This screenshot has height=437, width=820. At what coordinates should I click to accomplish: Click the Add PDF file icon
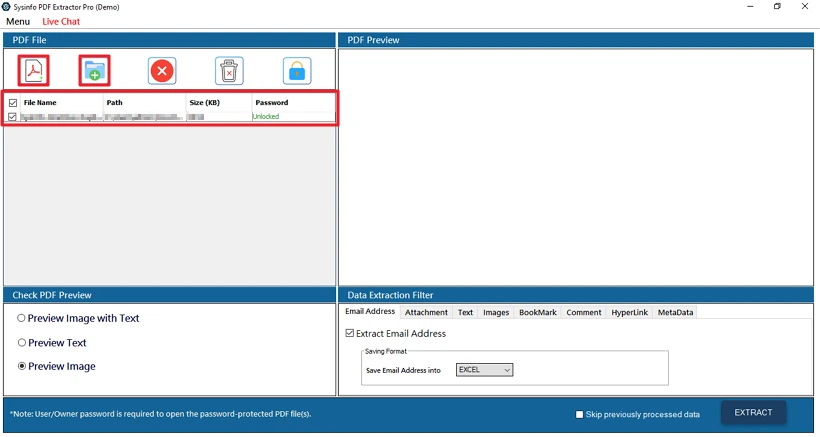33,71
